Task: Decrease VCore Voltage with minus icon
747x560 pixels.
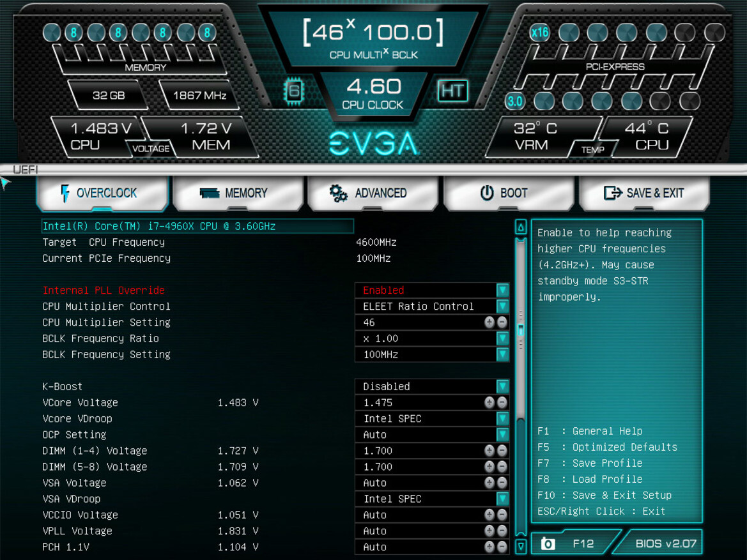Action: point(502,402)
